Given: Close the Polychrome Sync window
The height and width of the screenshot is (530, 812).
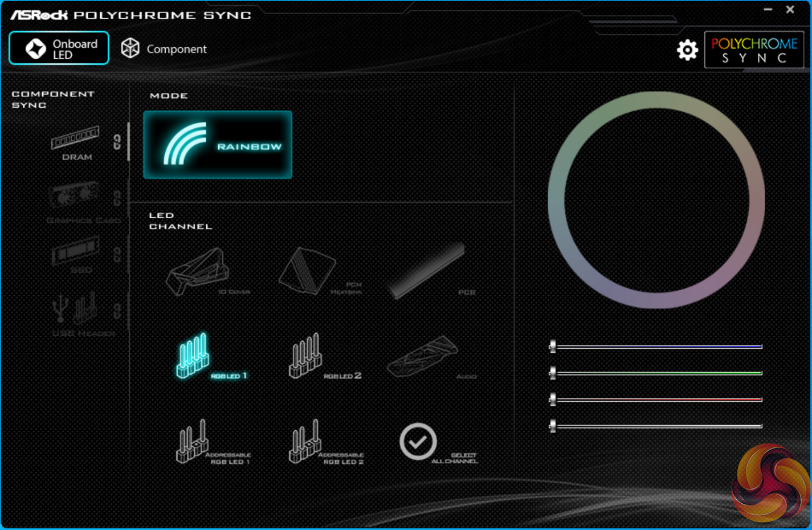Looking at the screenshot, I should click(790, 10).
